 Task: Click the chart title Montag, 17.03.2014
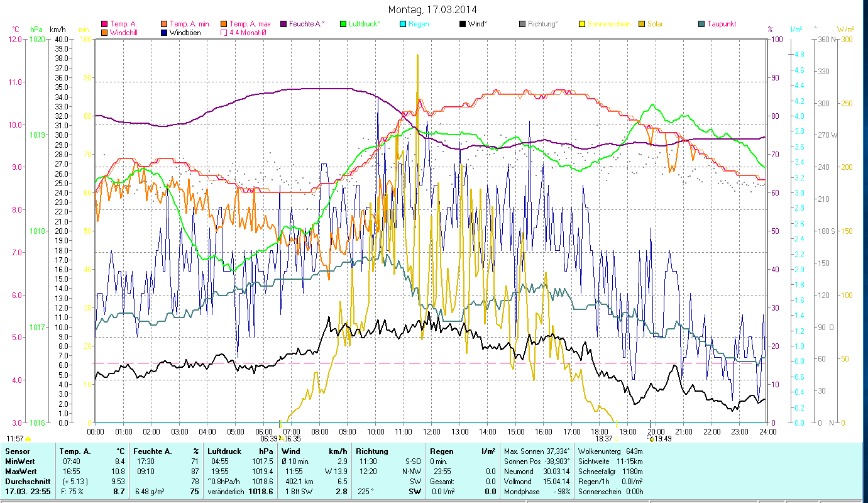432,9
